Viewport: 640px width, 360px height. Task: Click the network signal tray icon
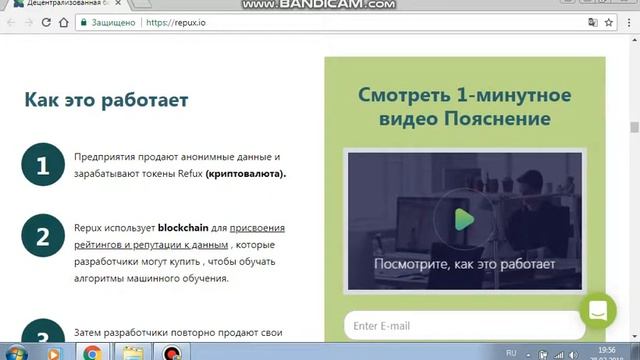pyautogui.click(x=558, y=355)
